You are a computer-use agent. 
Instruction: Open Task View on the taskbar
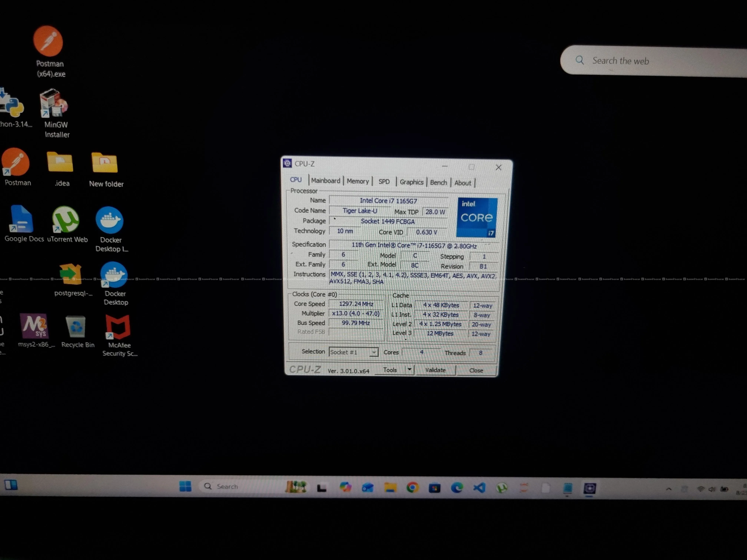(x=321, y=487)
